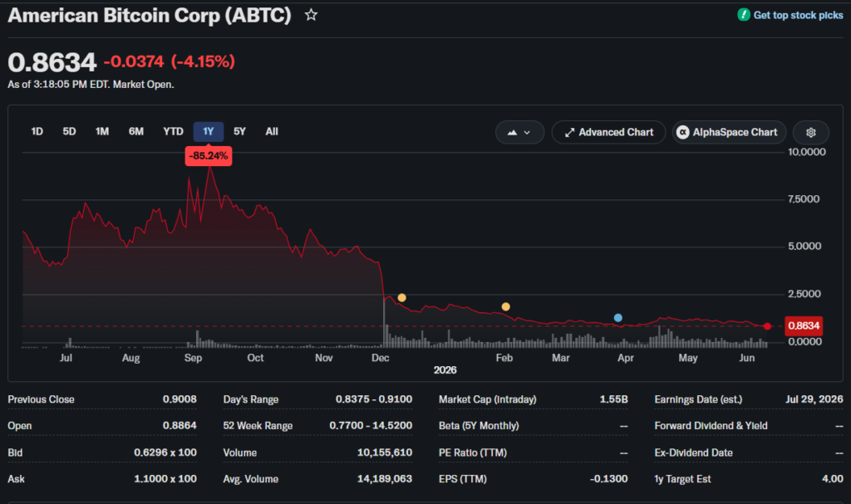
Task: Click the yellow event marker near December
Action: (401, 297)
